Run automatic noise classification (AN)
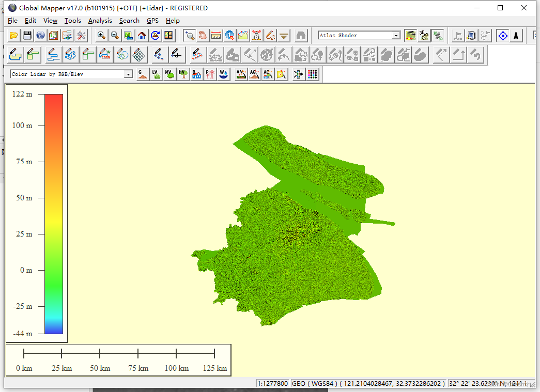 (241, 74)
